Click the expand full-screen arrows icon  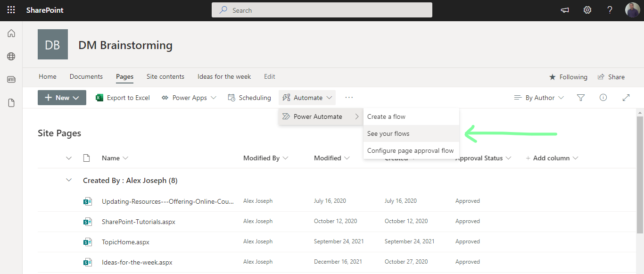(x=626, y=98)
